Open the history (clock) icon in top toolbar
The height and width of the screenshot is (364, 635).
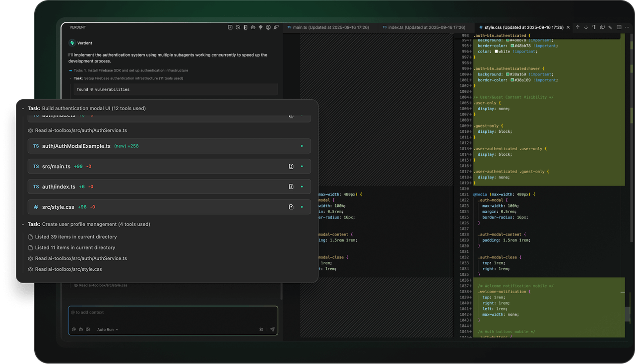pos(237,27)
